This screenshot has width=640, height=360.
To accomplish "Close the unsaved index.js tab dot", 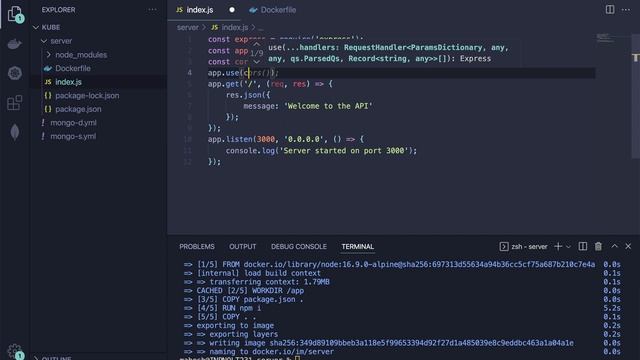I will [x=232, y=10].
